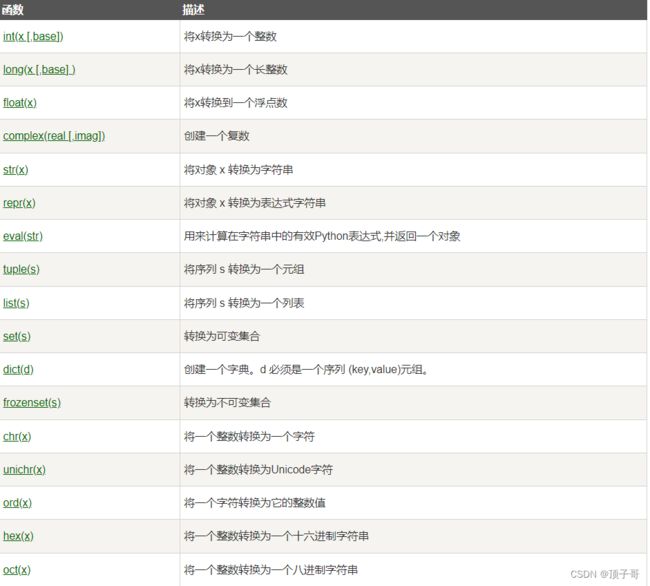Viewport: 650px width, 586px height.
Task: Click the chr(x) function link
Action: tap(17, 436)
